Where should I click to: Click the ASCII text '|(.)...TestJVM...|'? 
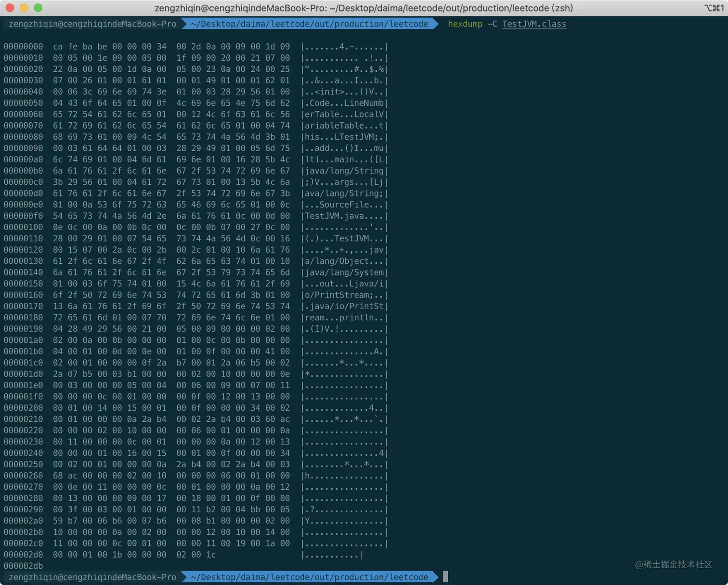coord(344,238)
